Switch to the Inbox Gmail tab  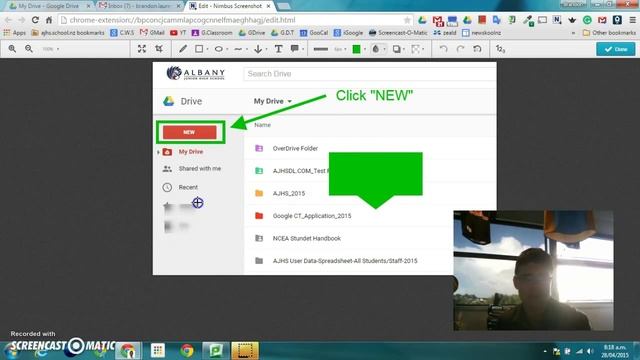click(x=139, y=6)
